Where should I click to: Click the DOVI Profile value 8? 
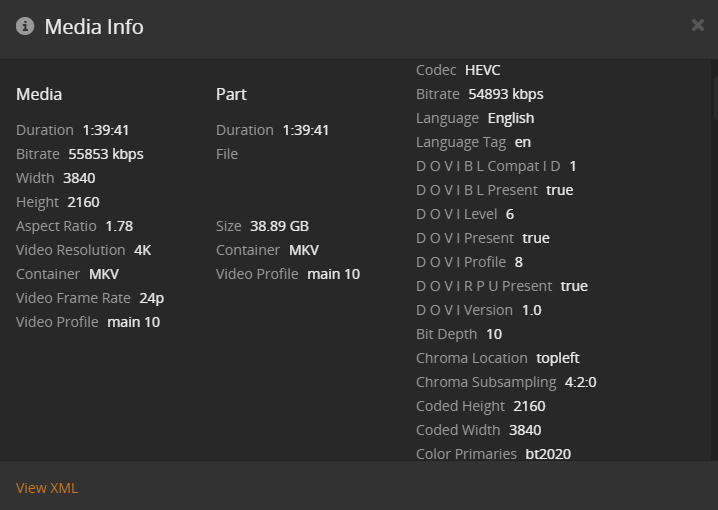(x=518, y=262)
